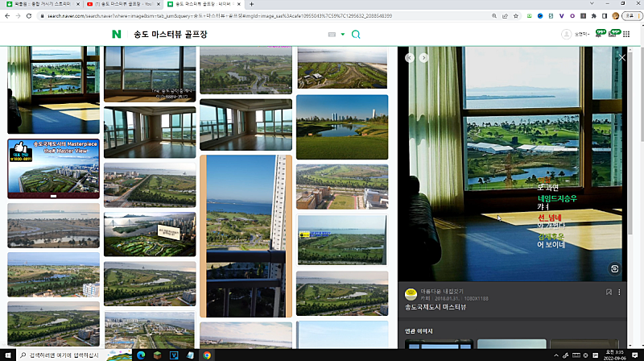Viewport: 644px width, 361px height.
Task: Open Naver mail envelope icon
Action: 613,34
